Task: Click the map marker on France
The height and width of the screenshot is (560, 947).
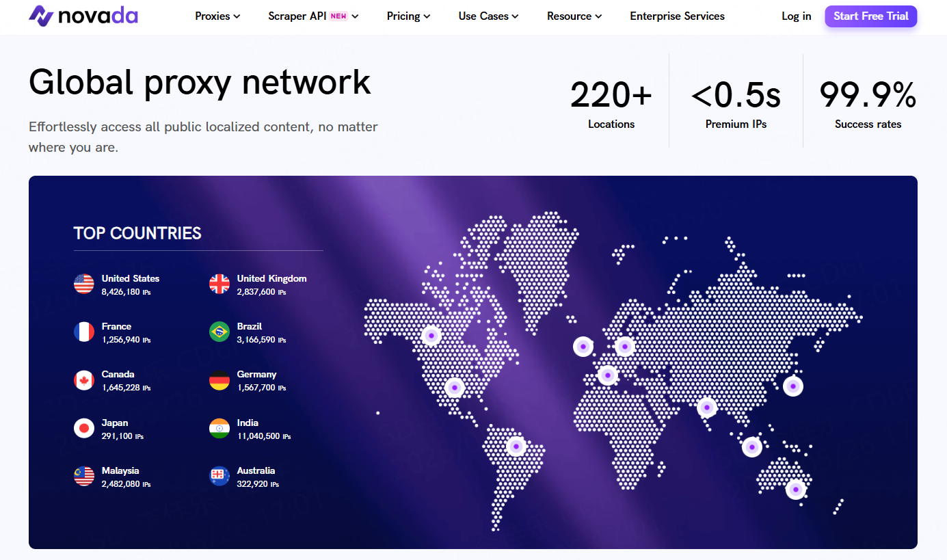Action: click(607, 375)
